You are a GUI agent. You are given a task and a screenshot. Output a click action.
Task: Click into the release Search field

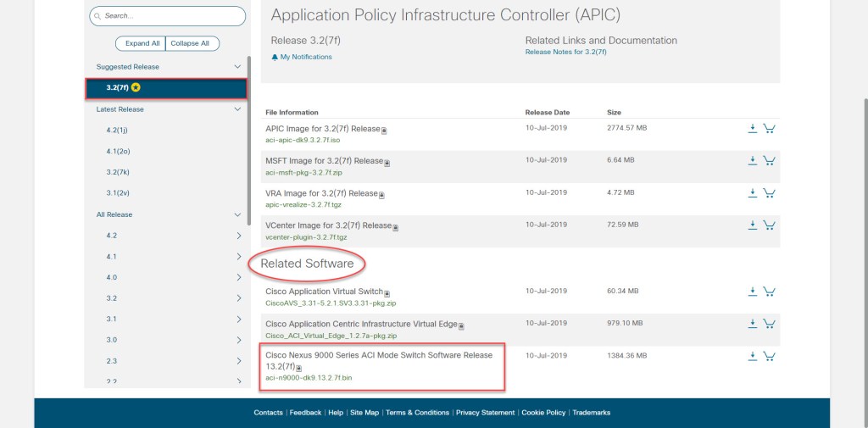(170, 16)
